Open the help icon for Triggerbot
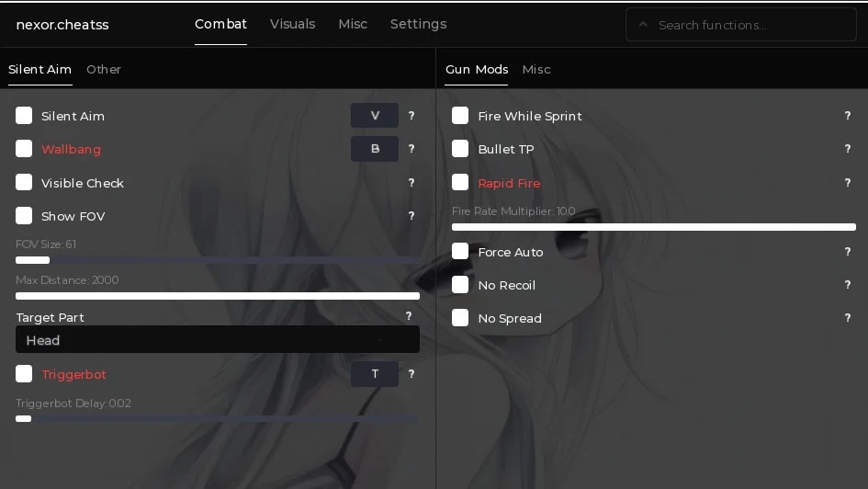 [411, 374]
